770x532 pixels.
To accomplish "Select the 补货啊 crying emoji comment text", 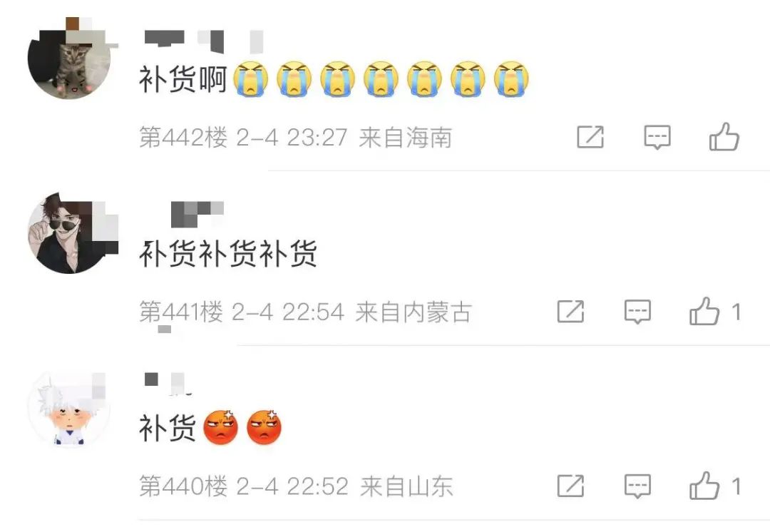I will point(334,78).
